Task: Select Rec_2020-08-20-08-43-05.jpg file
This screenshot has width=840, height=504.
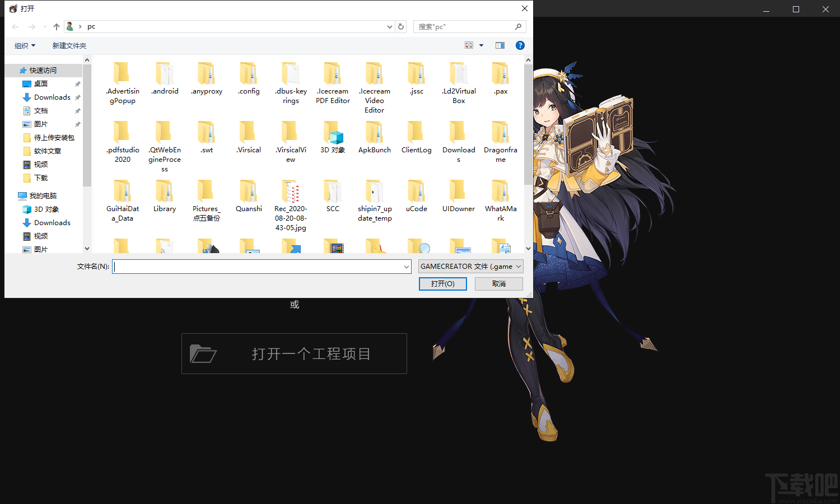Action: tap(291, 206)
